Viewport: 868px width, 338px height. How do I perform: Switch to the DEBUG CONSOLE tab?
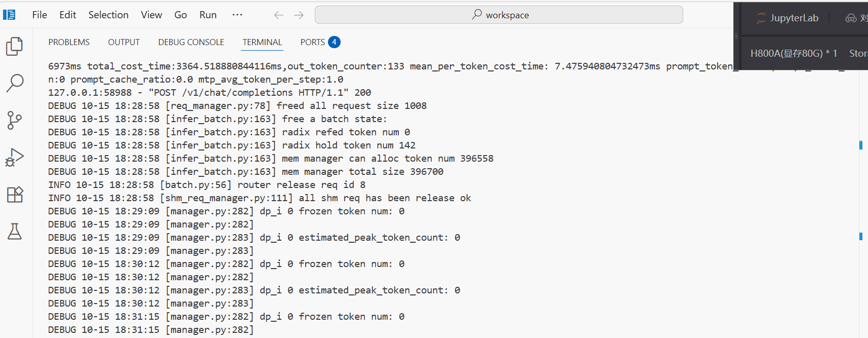click(191, 42)
